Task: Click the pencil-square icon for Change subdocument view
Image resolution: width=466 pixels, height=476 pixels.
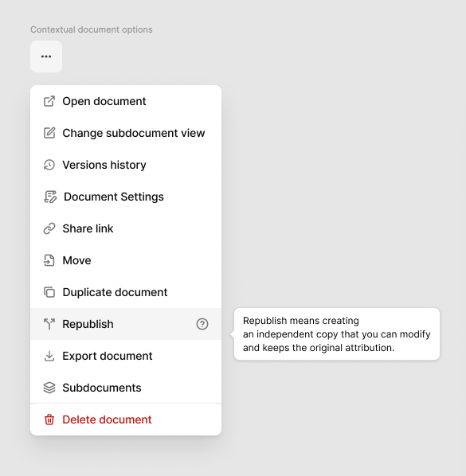Action: (x=49, y=133)
